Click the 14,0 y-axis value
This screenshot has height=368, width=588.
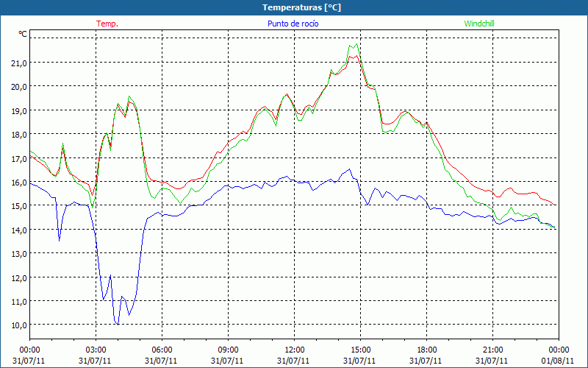click(x=19, y=230)
